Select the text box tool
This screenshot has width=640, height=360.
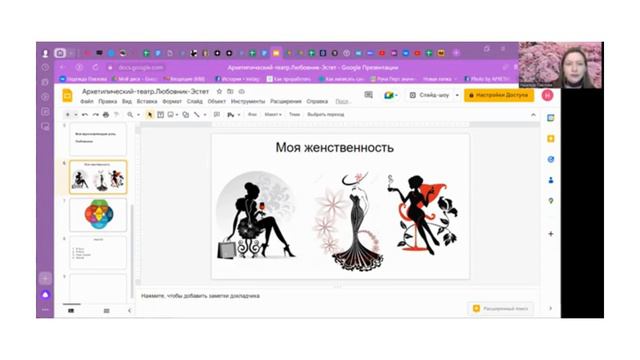[160, 115]
